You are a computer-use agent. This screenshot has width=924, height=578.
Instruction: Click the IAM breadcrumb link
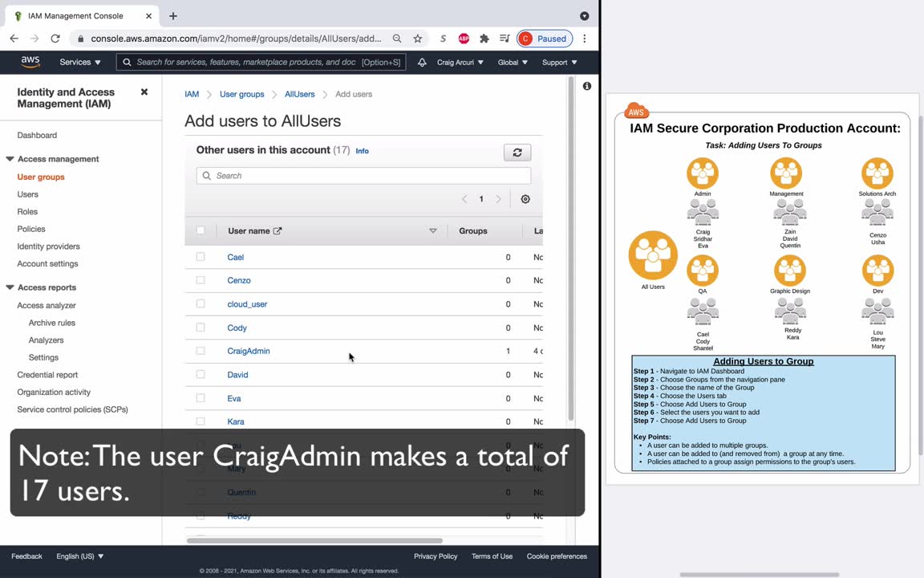tap(192, 95)
